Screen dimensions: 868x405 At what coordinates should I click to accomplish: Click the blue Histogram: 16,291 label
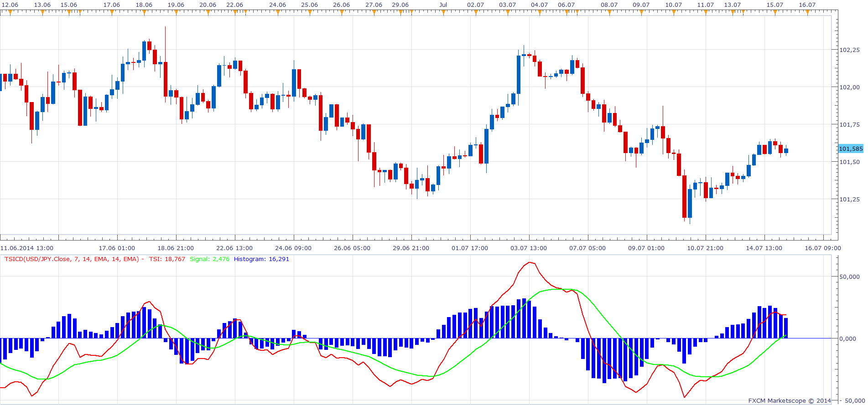pos(261,259)
